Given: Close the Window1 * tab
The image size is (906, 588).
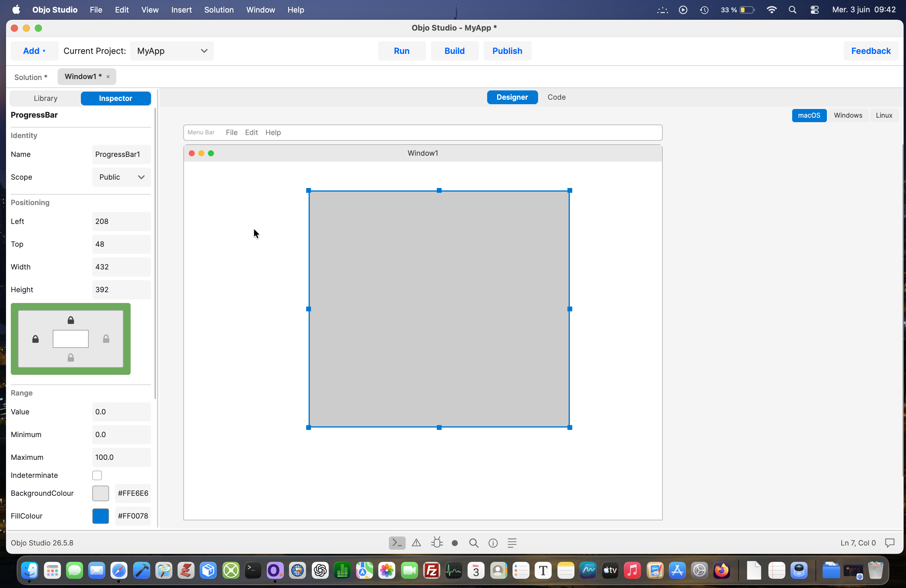Looking at the screenshot, I should click(x=108, y=77).
